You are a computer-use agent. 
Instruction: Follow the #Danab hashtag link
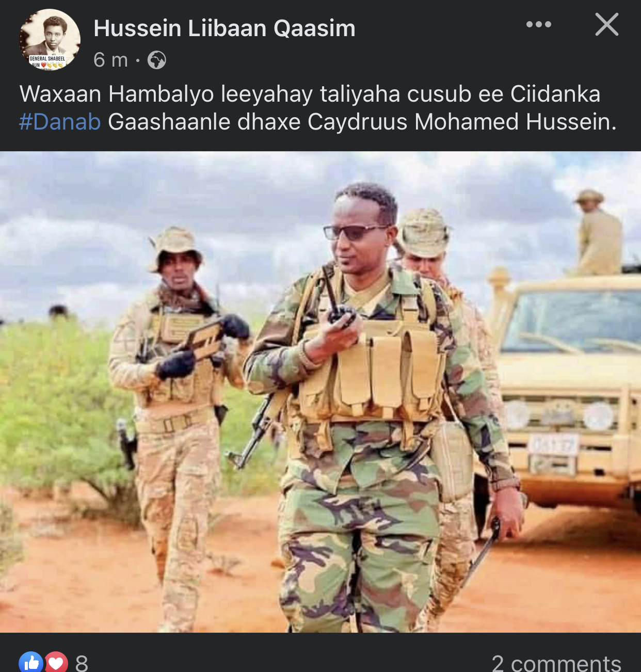[60, 122]
